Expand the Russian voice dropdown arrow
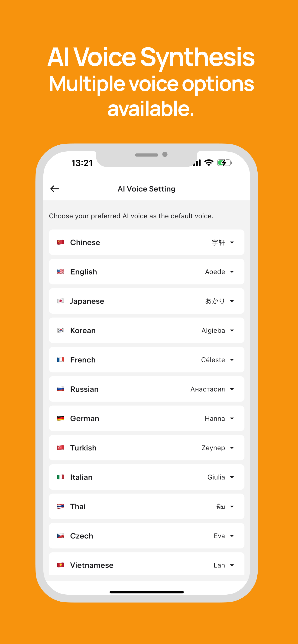This screenshot has height=644, width=298. click(x=232, y=389)
